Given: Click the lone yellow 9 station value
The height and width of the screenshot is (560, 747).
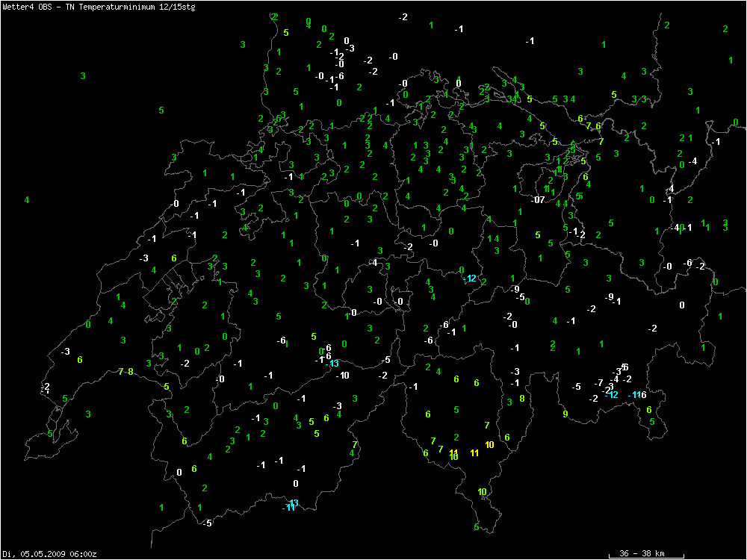Looking at the screenshot, I should (565, 414).
